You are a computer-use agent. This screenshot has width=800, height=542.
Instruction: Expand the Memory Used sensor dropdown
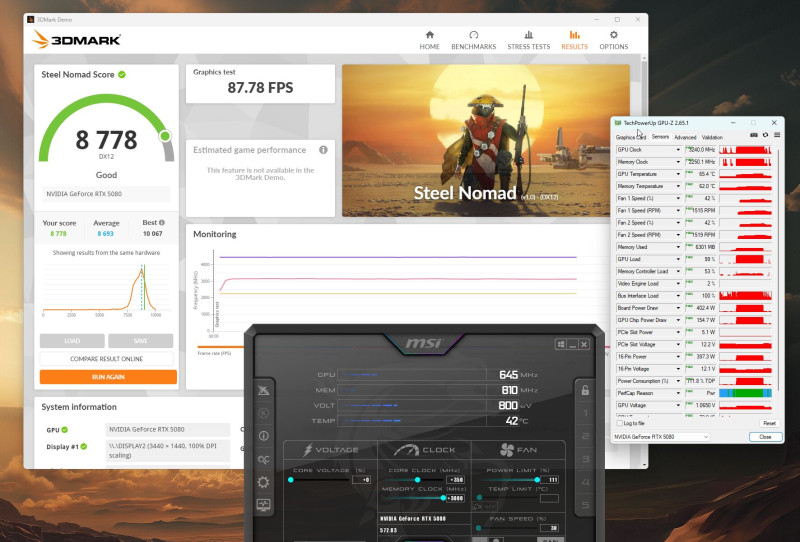pos(678,247)
